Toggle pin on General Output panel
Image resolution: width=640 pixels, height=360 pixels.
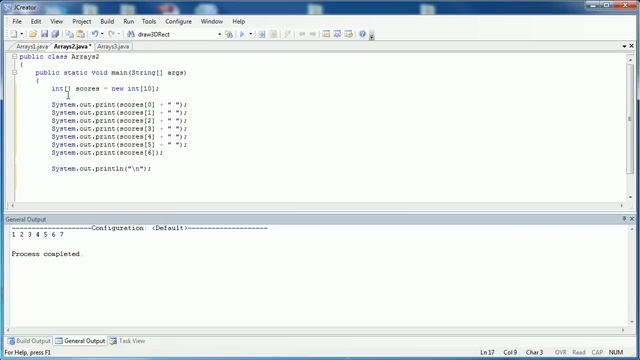[624, 219]
